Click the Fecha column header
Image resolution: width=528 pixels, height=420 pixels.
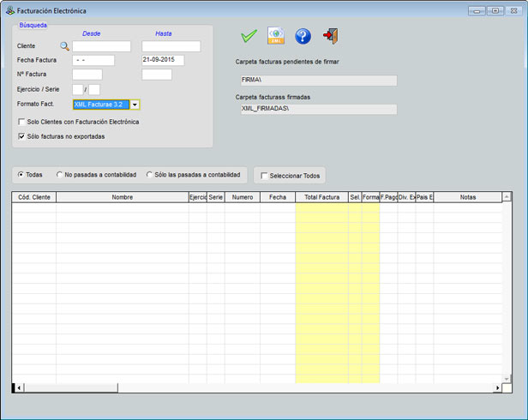pos(278,197)
